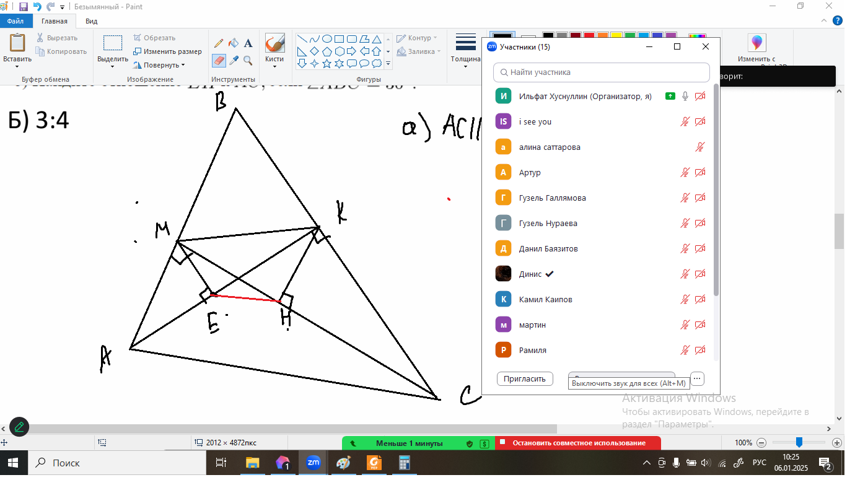Toggle microphone for Артур

(685, 173)
